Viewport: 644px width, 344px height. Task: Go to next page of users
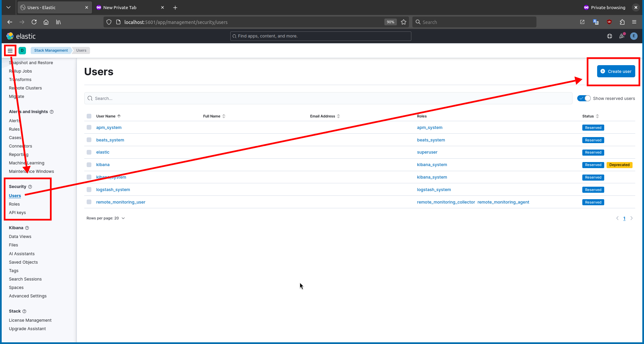coord(632,218)
